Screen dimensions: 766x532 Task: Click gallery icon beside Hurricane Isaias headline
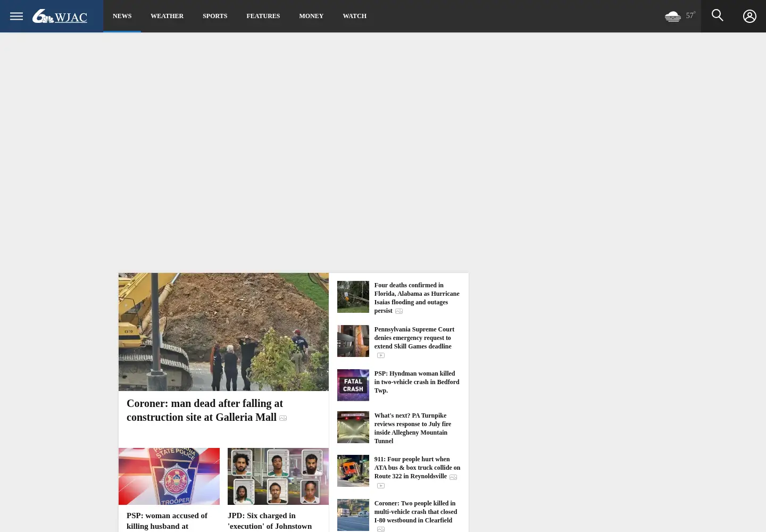399,311
